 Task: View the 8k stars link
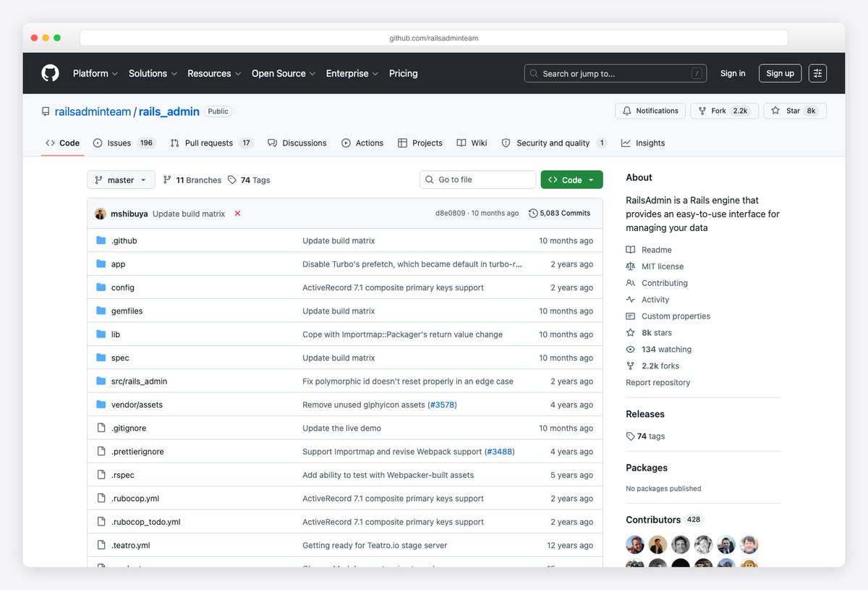[x=649, y=333]
